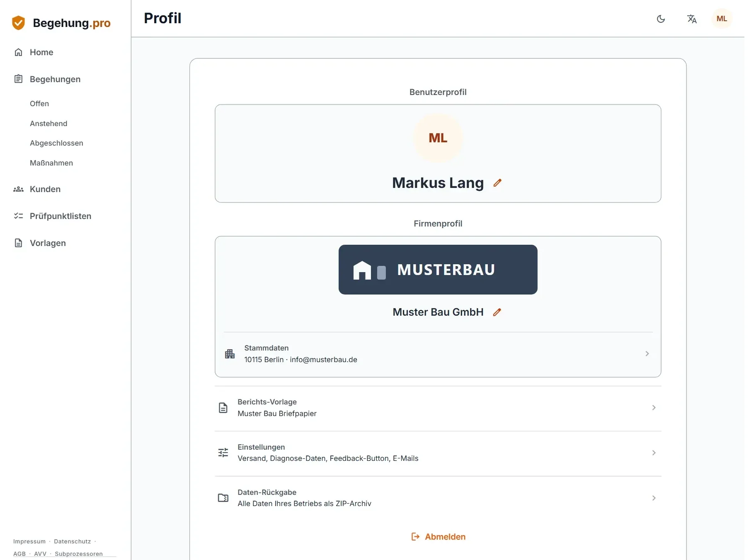756x560 pixels.
Task: Expand Stammdaten row chevron
Action: 647,354
